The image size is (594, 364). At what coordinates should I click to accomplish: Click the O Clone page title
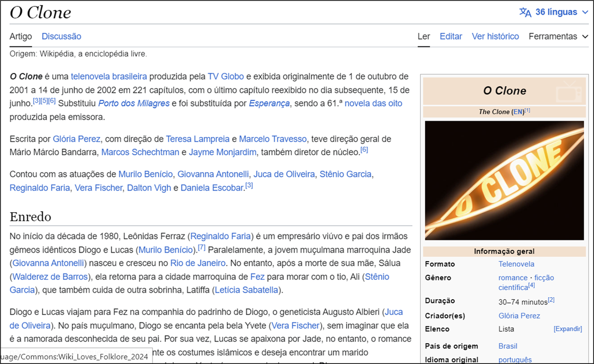40,12
